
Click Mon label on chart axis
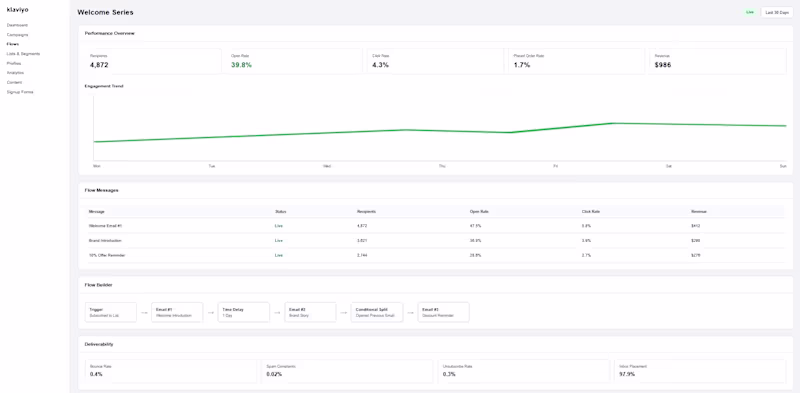[96, 166]
